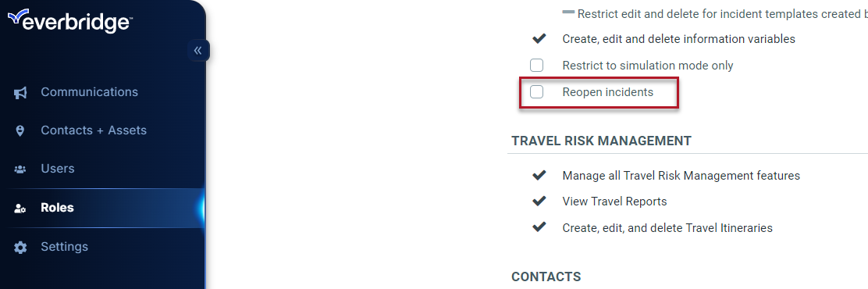Screen dimensions: 868x289
Task: Click the dash icon before Restrict edit and delete
Action: [568, 12]
